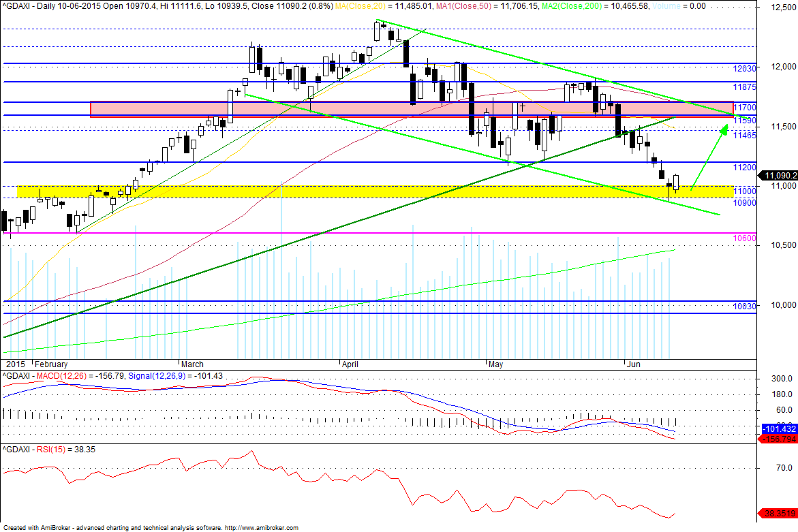Click the ^GDAXI Daily 10-06-2015 chart title
Screen dimensions: 798x532
[x=168, y=6]
